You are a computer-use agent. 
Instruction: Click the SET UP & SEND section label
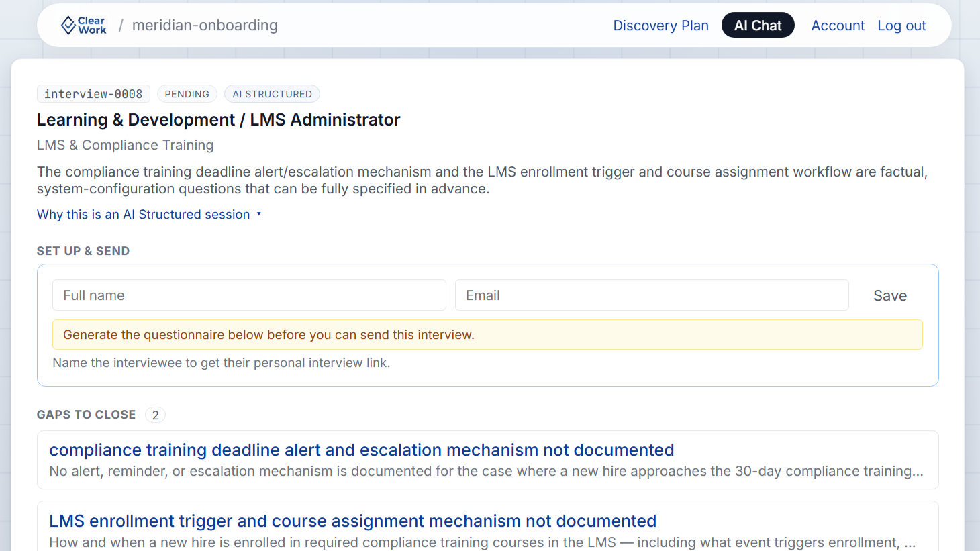click(x=83, y=251)
